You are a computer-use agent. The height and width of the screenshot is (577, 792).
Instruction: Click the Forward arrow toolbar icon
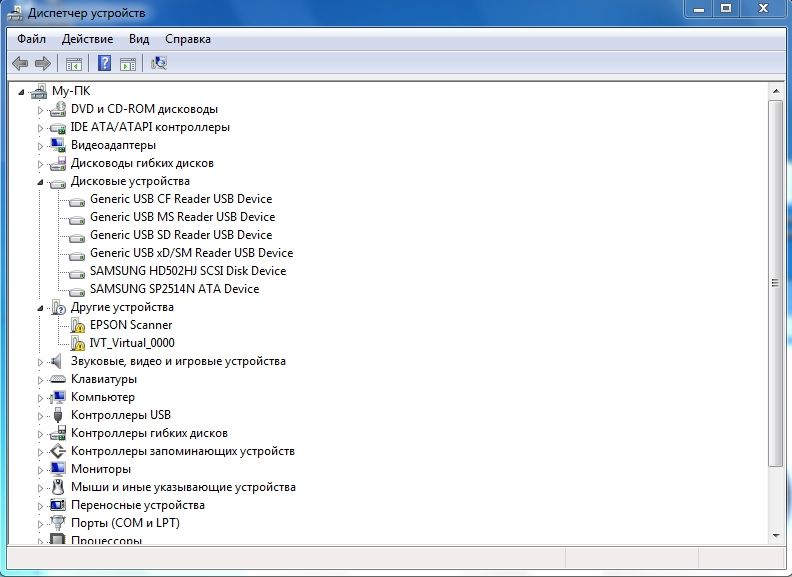[x=42, y=64]
